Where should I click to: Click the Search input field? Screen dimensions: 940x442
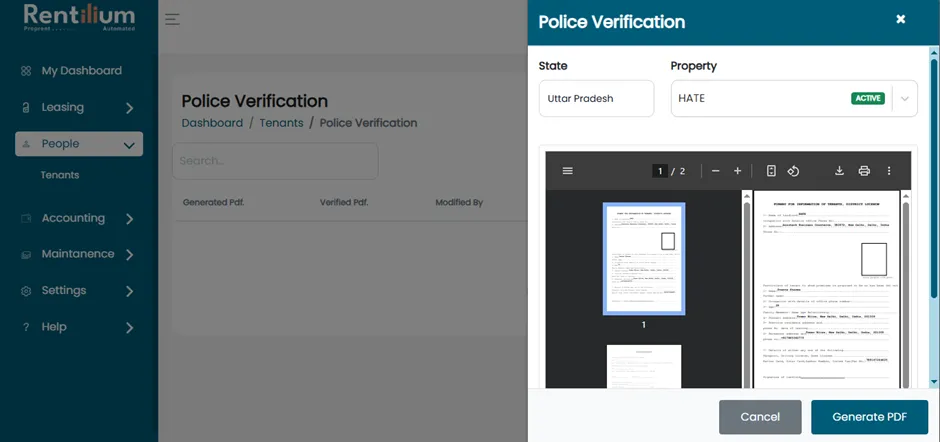pyautogui.click(x=275, y=161)
